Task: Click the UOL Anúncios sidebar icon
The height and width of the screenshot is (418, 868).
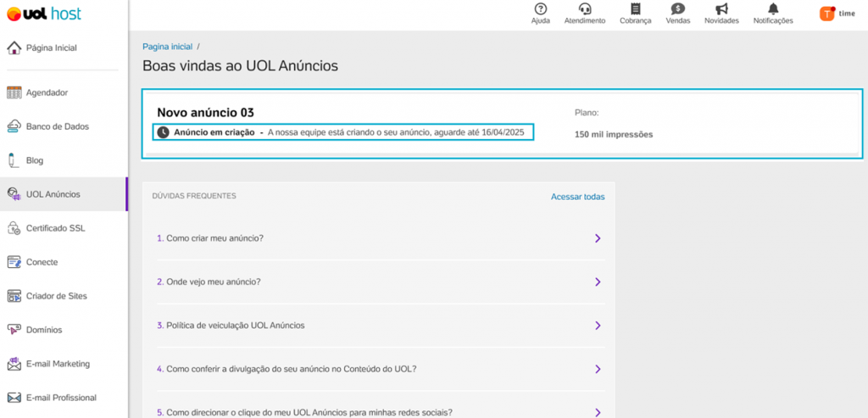Action: pos(14,194)
